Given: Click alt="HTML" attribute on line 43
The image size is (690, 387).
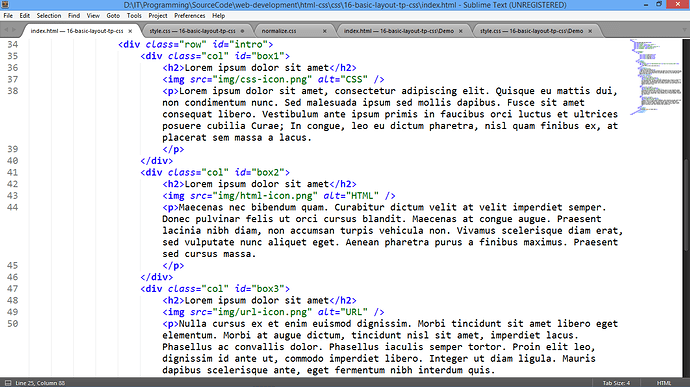Looking at the screenshot, I should click(x=351, y=196).
